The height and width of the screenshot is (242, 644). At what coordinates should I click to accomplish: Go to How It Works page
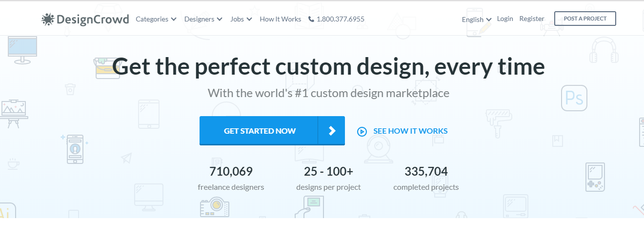(280, 19)
